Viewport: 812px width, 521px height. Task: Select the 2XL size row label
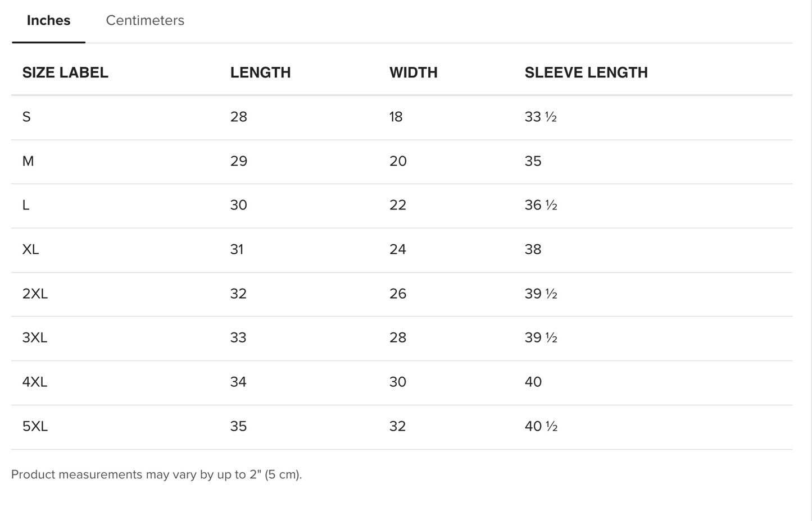click(x=35, y=294)
